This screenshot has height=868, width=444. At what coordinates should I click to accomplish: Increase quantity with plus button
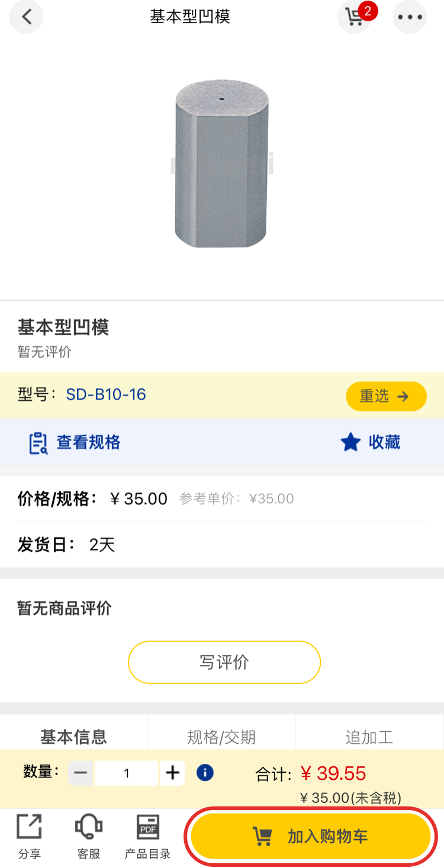(172, 773)
